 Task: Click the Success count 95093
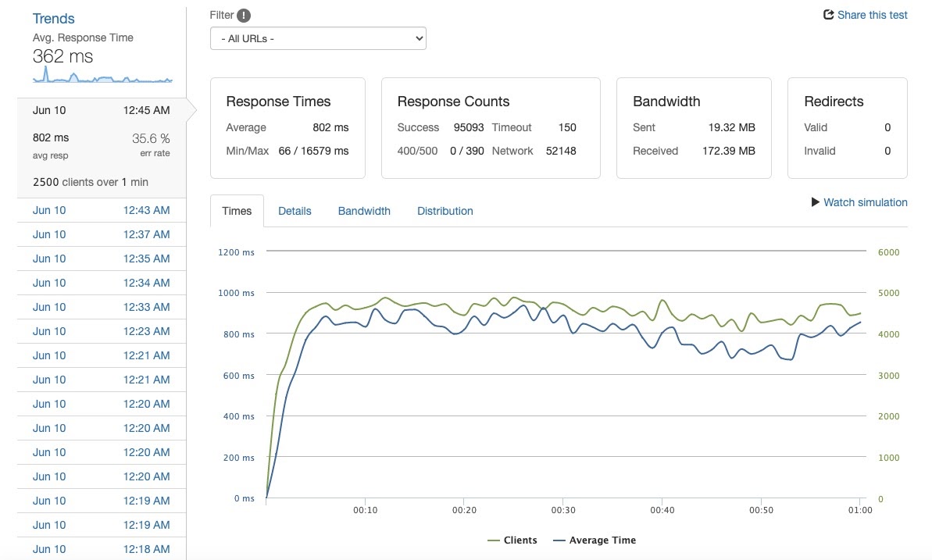click(x=469, y=127)
